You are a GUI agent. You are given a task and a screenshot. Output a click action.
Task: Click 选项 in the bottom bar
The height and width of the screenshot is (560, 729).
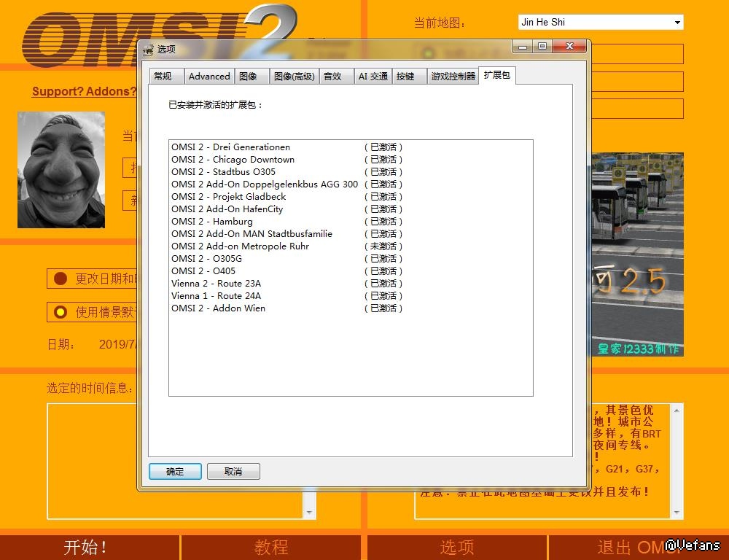[x=457, y=547]
